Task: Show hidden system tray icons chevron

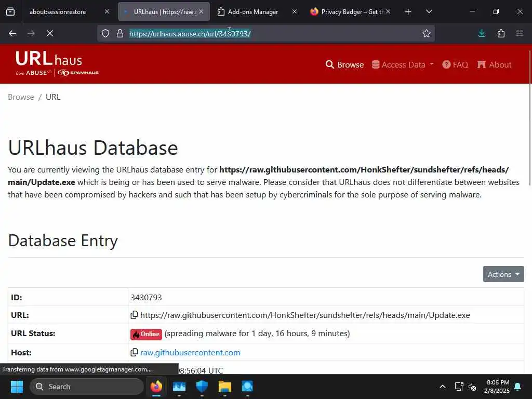Action: [x=443, y=387]
